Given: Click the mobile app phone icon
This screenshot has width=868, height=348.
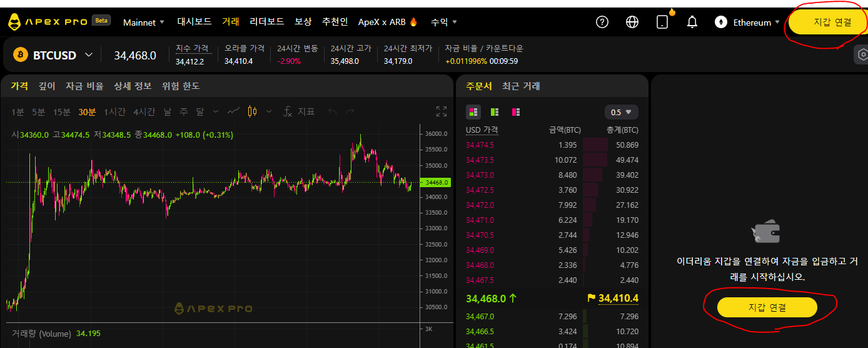Looking at the screenshot, I should (x=662, y=23).
